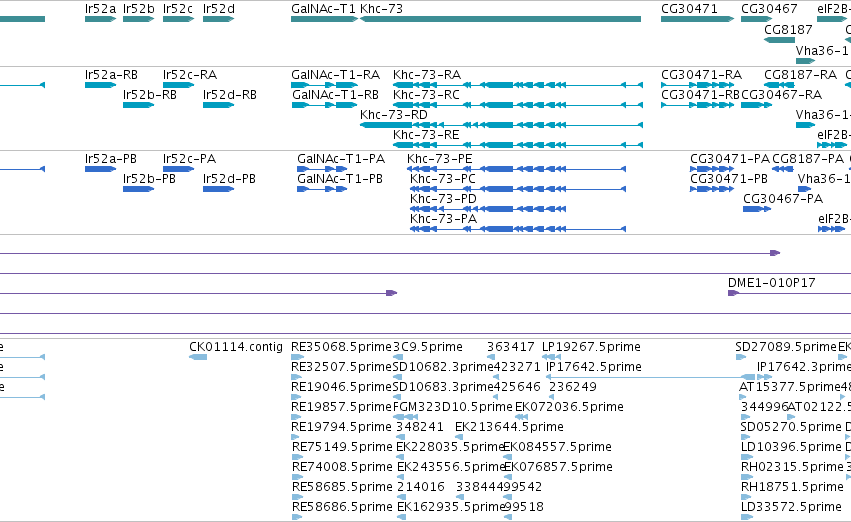
Task: Click the SD05270.5prime label
Action: (x=791, y=426)
